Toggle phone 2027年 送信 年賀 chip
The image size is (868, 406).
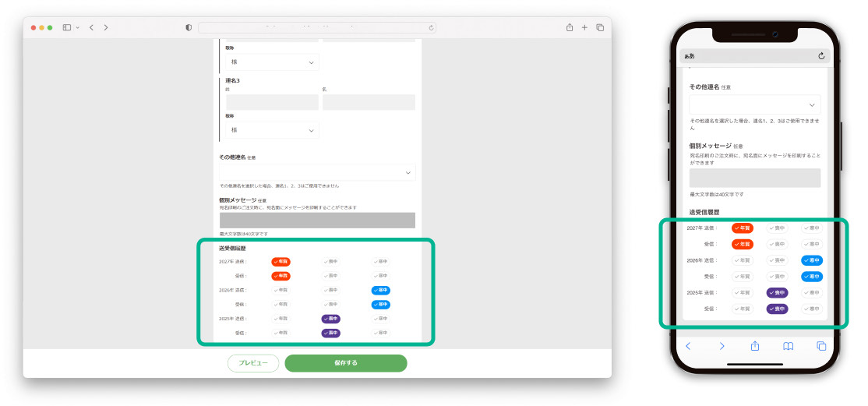[x=743, y=228]
